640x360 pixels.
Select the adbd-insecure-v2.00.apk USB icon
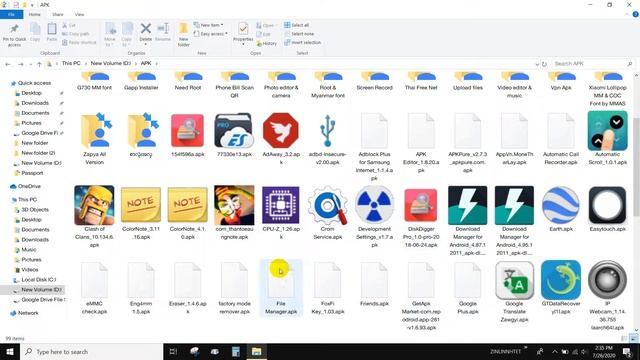click(327, 131)
